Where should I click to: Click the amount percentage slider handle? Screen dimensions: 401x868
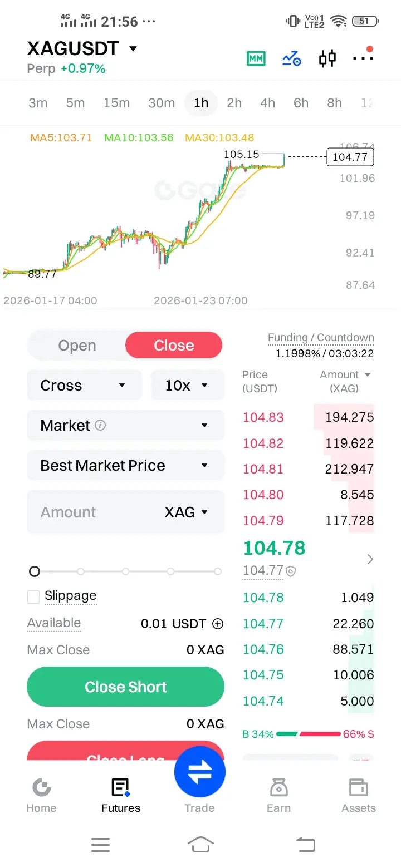[x=35, y=571]
